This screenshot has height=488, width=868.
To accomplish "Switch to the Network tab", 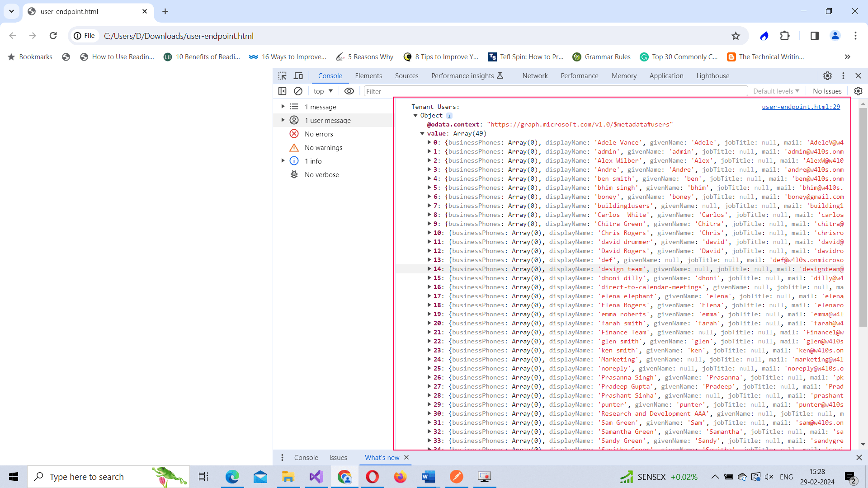I will point(535,76).
